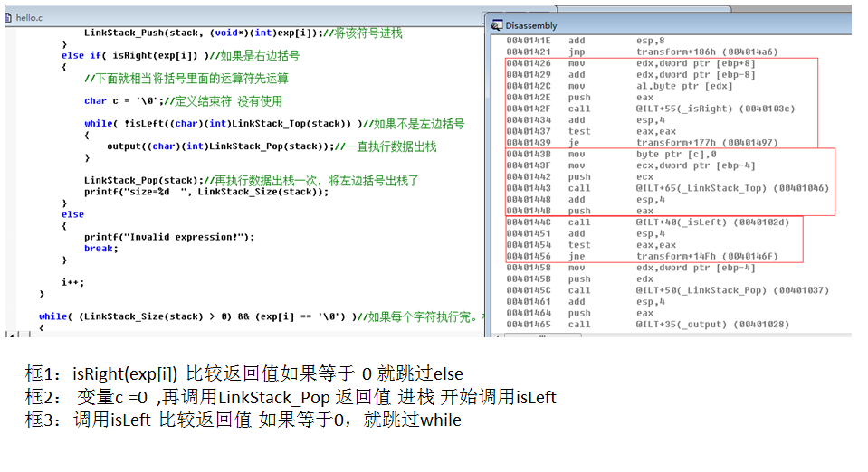Screen dimensions: 868x472
Task: Click the mov edx,[ebp-4] row at 00401458
Action: click(631, 268)
